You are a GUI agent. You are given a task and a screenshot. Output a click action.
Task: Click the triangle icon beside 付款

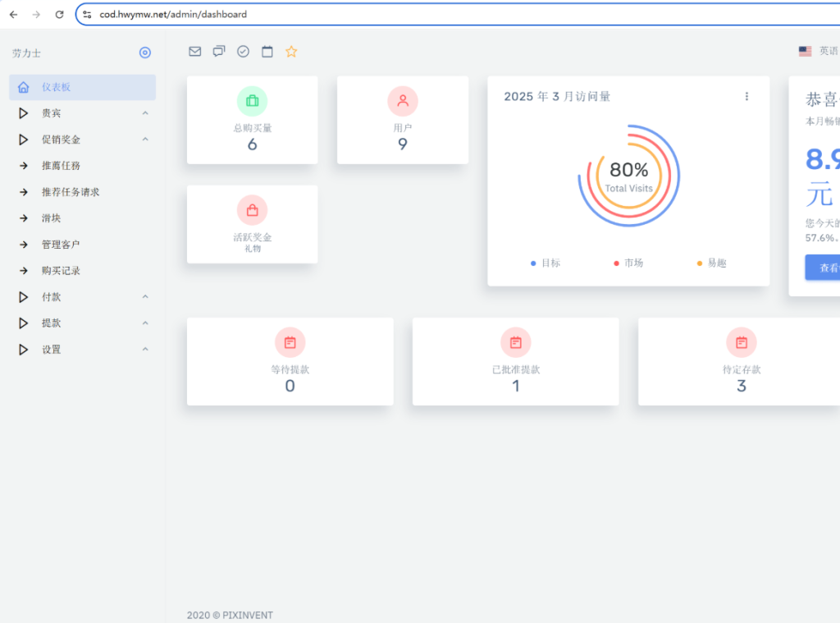[23, 297]
